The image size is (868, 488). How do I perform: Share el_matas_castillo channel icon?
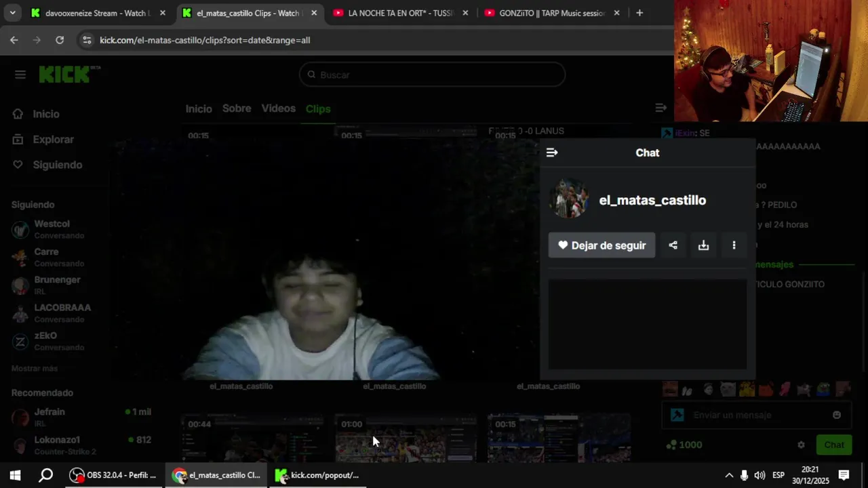[x=673, y=245]
